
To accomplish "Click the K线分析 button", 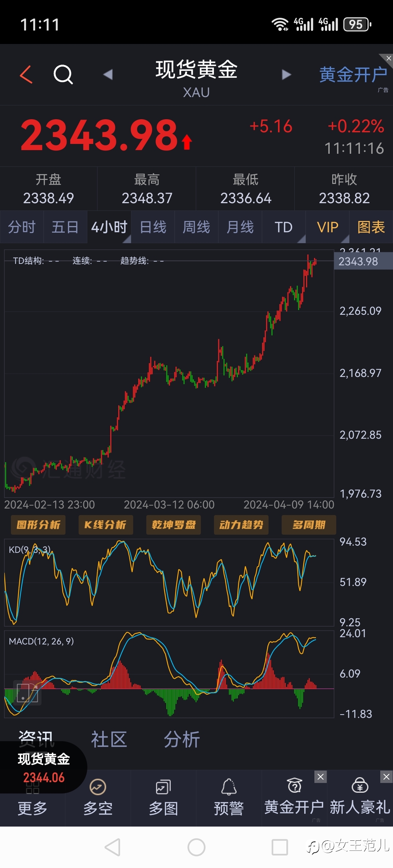I will coord(106,525).
